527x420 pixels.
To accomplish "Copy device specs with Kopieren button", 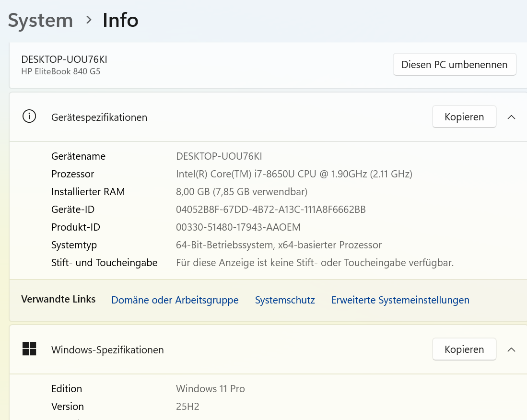I will click(x=464, y=117).
